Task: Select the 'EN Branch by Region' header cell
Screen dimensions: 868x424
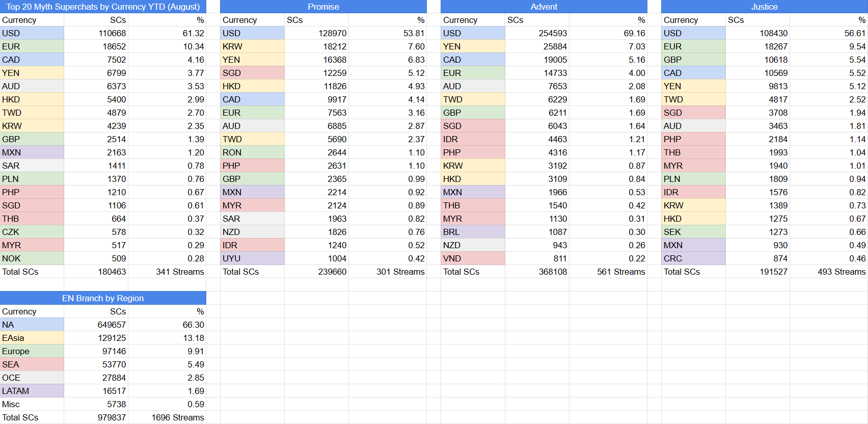Action: coord(103,298)
